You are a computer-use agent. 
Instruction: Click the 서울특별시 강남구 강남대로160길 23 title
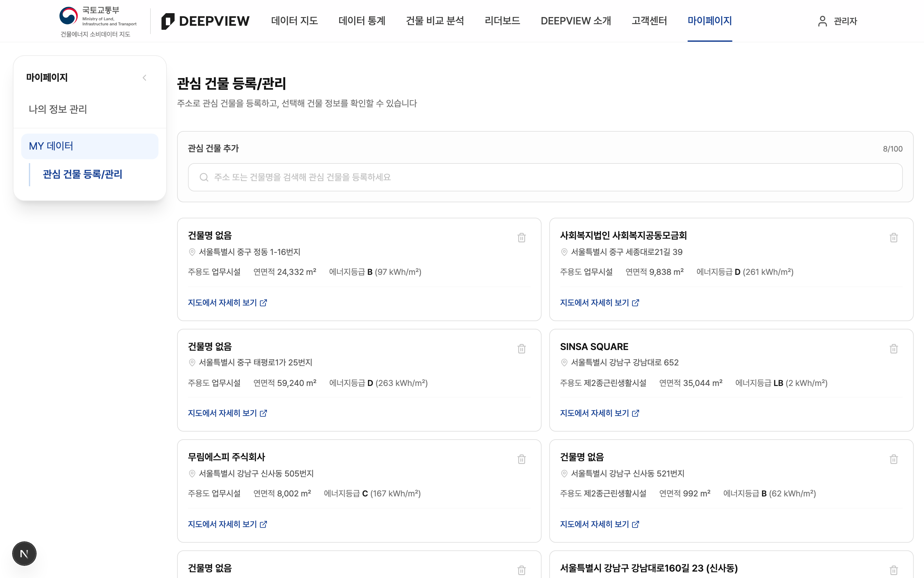click(x=649, y=568)
